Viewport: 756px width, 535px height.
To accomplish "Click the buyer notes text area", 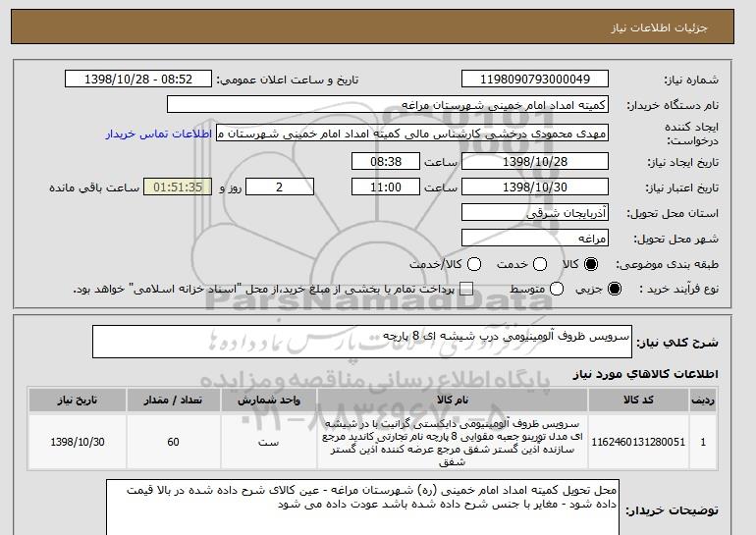I will pyautogui.click(x=362, y=508).
